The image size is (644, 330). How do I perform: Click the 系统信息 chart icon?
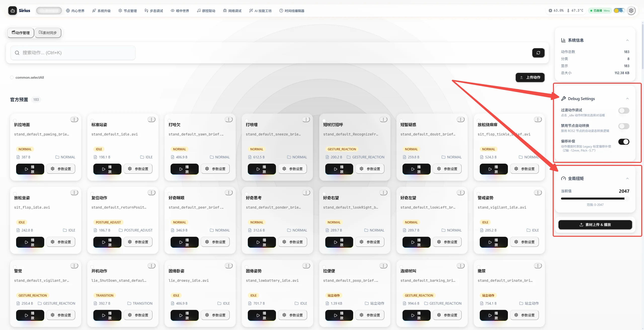(563, 40)
